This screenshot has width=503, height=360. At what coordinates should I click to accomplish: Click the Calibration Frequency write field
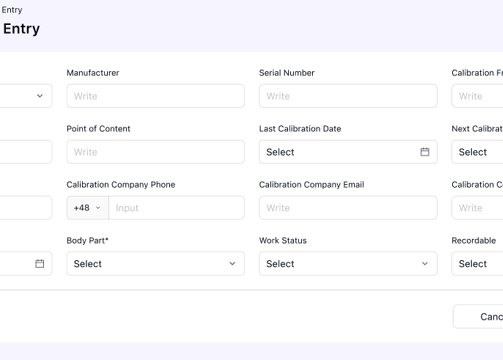[477, 96]
